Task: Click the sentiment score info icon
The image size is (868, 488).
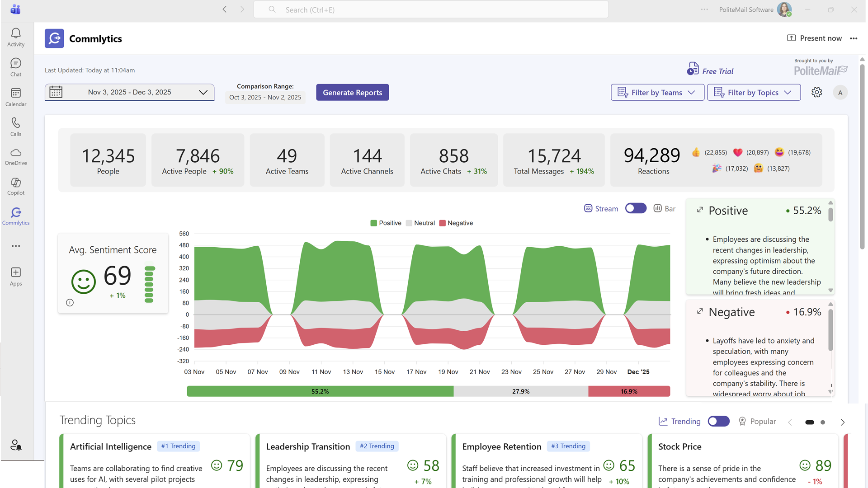Action: click(x=70, y=303)
